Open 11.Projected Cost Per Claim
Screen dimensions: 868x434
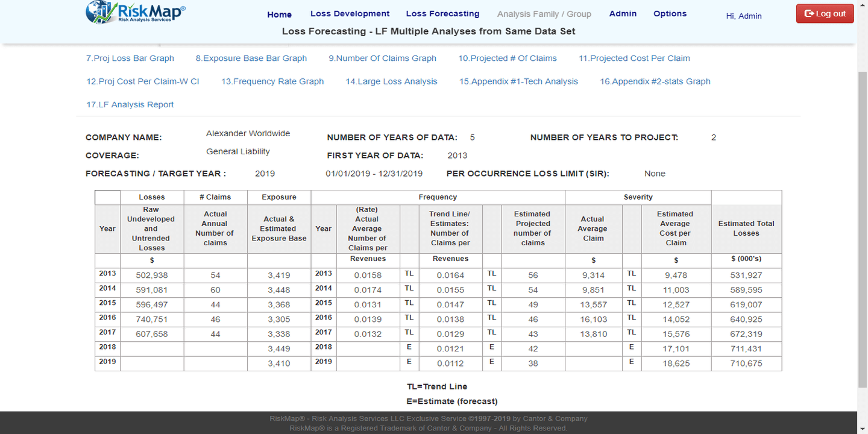634,58
